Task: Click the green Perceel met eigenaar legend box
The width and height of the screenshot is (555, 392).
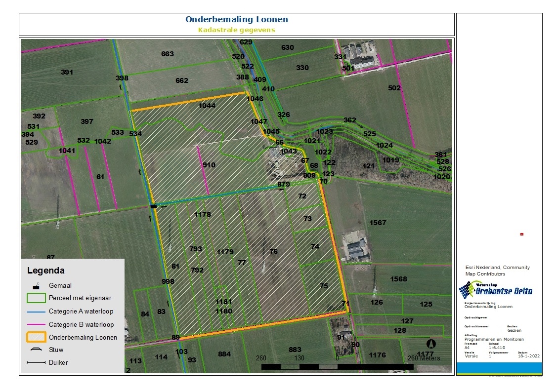Action: point(36,298)
